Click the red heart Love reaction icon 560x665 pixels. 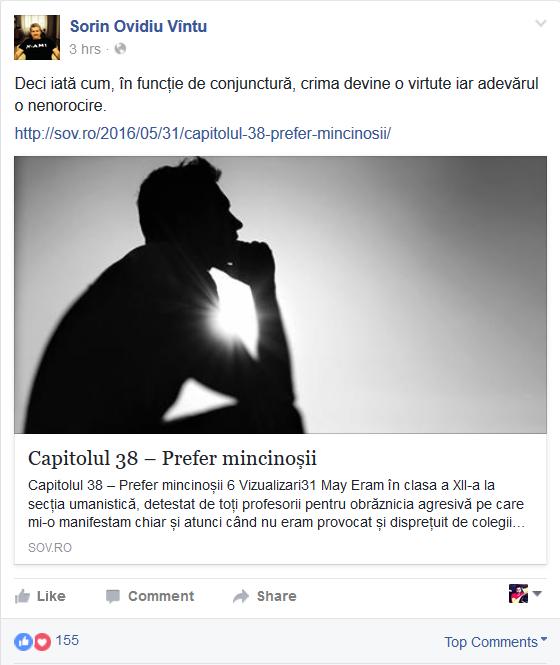[x=42, y=642]
